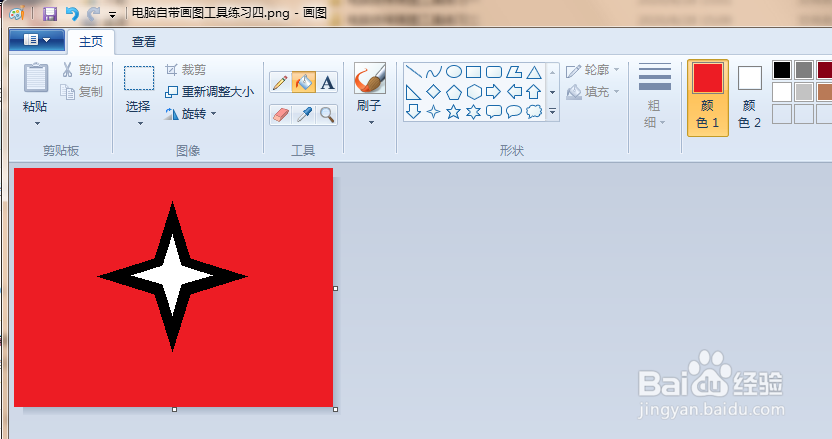Open the 旋转 dropdown
The width and height of the screenshot is (832, 439).
[x=191, y=114]
